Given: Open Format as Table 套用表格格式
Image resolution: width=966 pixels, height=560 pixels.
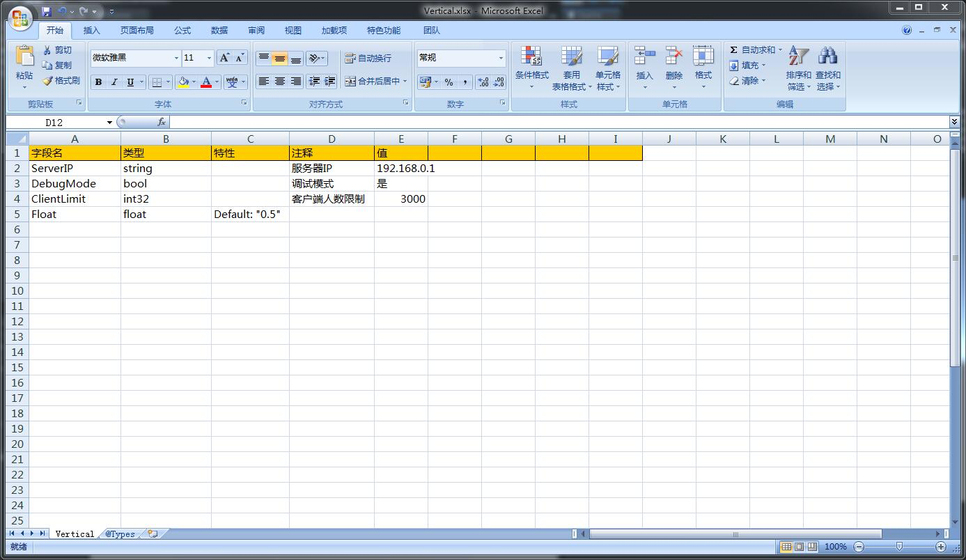Looking at the screenshot, I should point(572,68).
